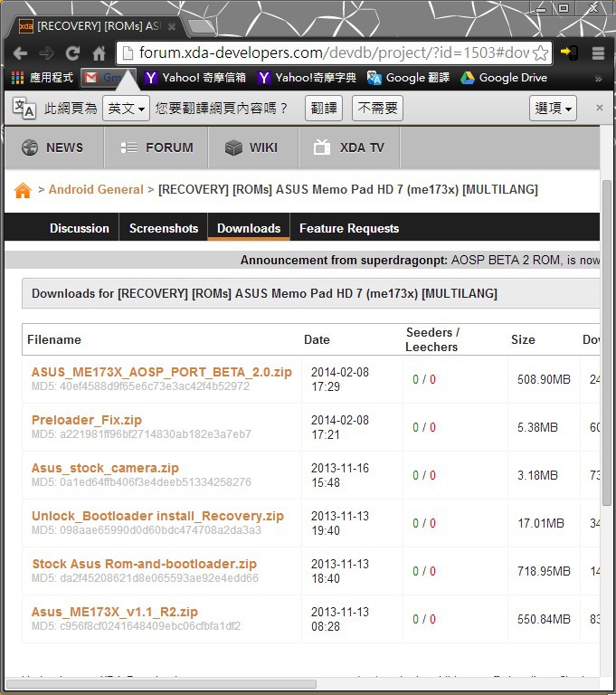Open the XDA TV section

pyautogui.click(x=349, y=148)
